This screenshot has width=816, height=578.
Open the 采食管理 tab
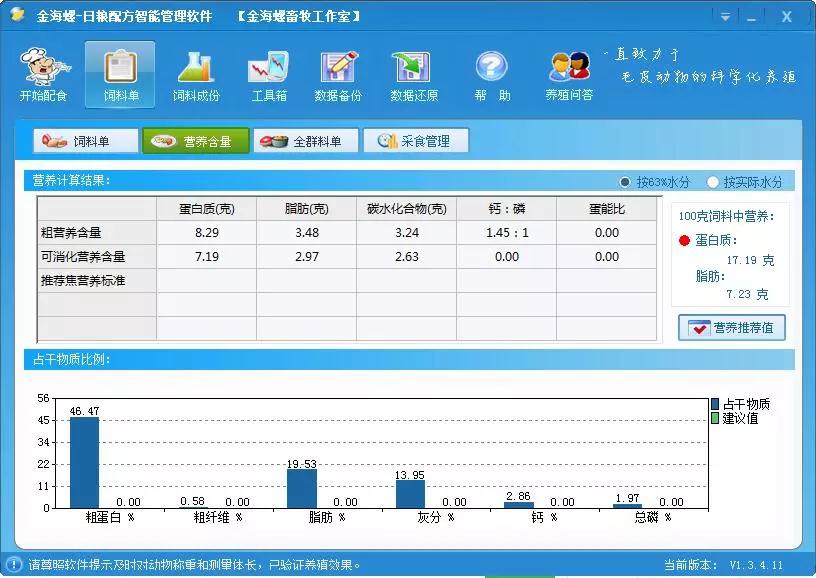[415, 141]
